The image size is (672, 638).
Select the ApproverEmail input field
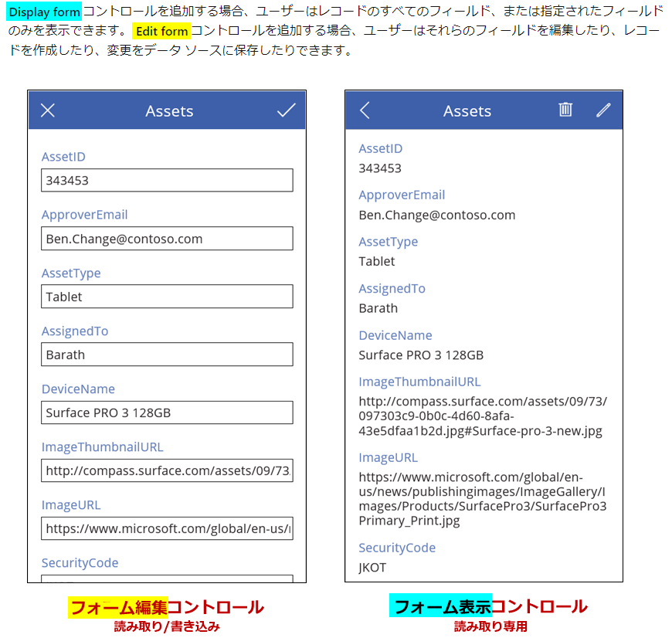coord(167,239)
